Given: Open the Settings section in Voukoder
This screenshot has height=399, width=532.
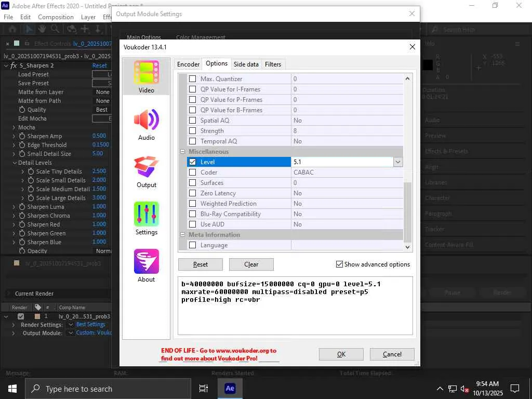Looking at the screenshot, I should point(146,219).
